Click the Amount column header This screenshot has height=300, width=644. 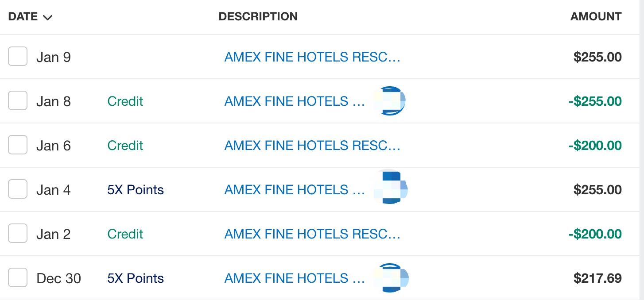coord(596,17)
